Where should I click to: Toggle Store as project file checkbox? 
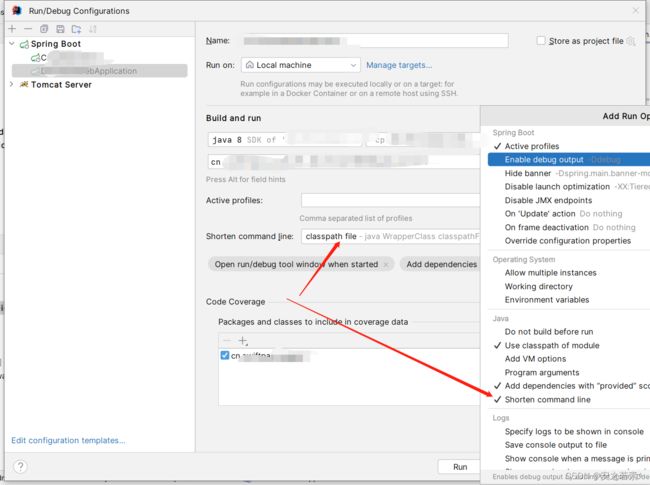coord(541,41)
